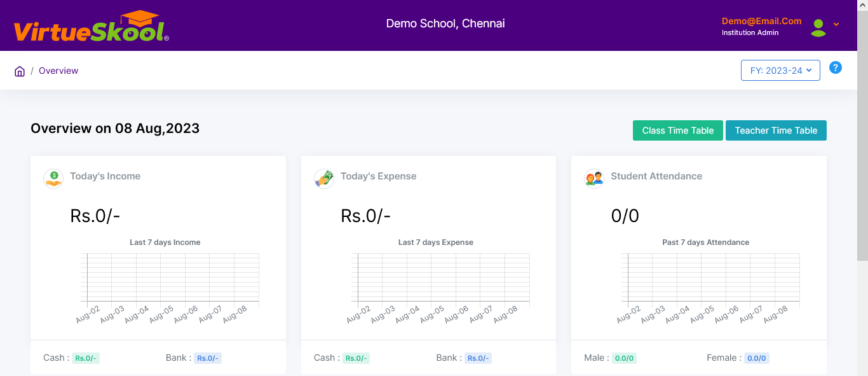The width and height of the screenshot is (868, 376).
Task: Click the Male 0.0/0 badge
Action: click(625, 358)
